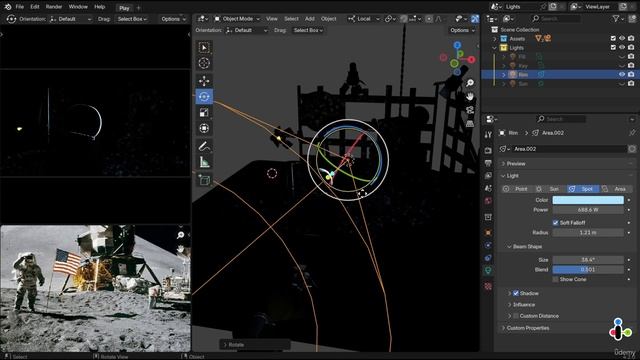This screenshot has height=360, width=640.
Task: Toggle camera view icon in viewport
Action: [x=470, y=110]
